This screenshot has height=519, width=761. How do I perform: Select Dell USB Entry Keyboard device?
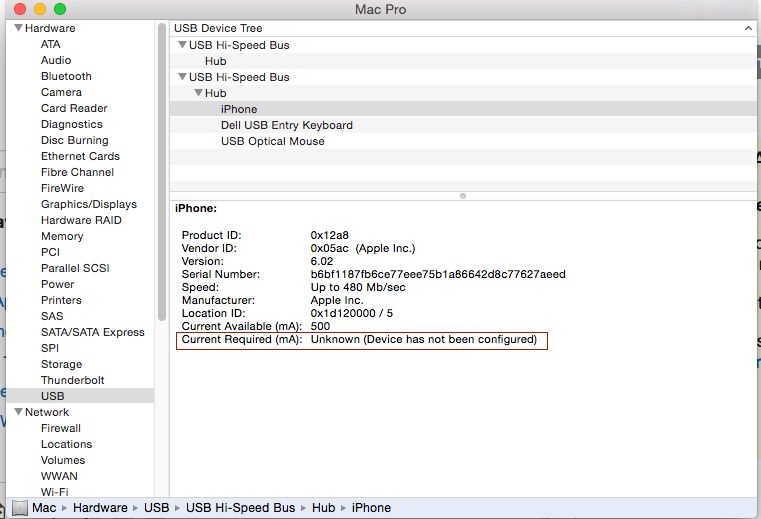click(x=286, y=125)
